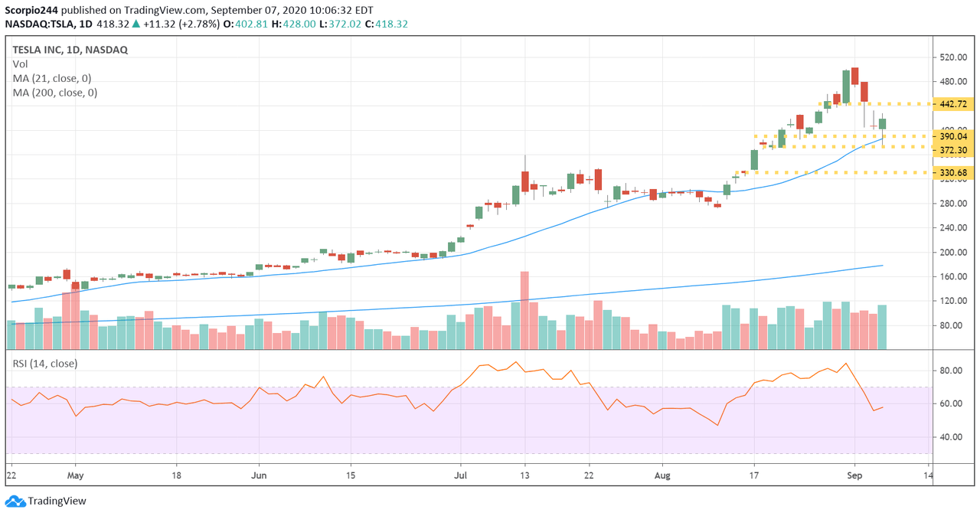Select the 390.04 price level label

tap(953, 136)
